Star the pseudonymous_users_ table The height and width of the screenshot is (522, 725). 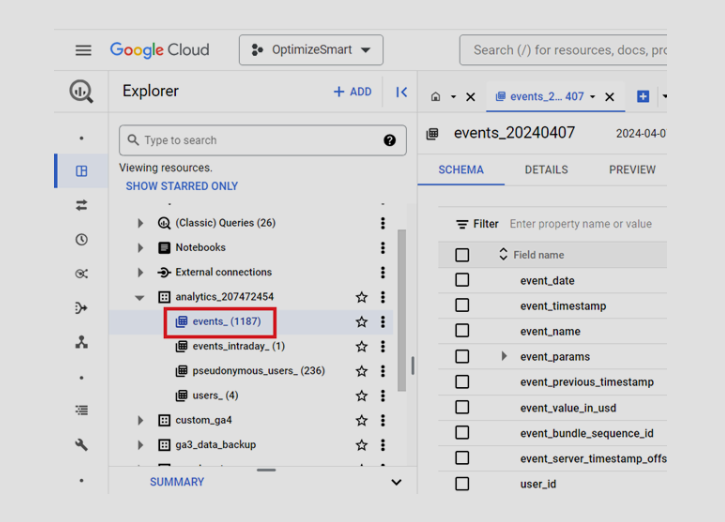[362, 371]
